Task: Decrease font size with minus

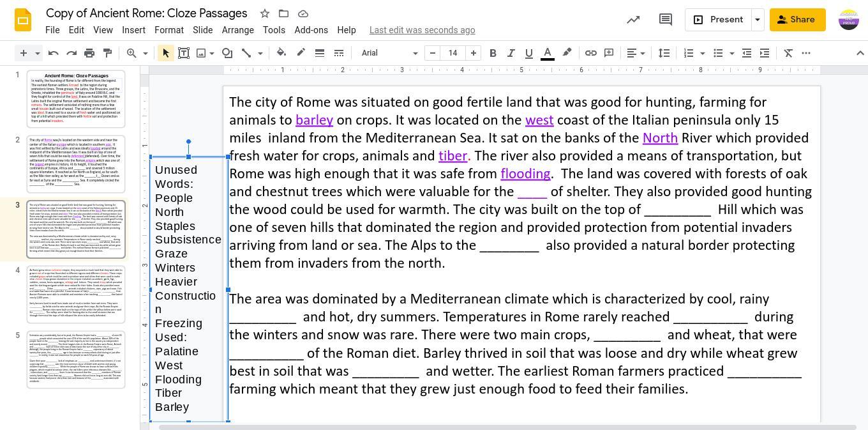Action: (x=433, y=53)
